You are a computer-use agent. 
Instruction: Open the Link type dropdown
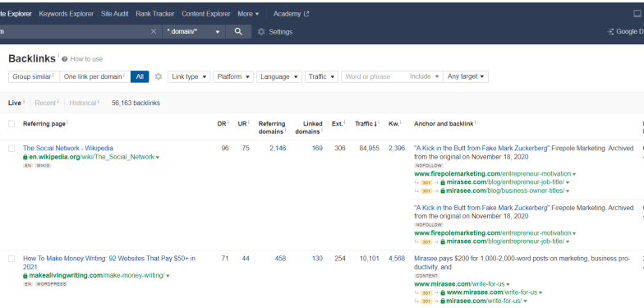coord(189,77)
